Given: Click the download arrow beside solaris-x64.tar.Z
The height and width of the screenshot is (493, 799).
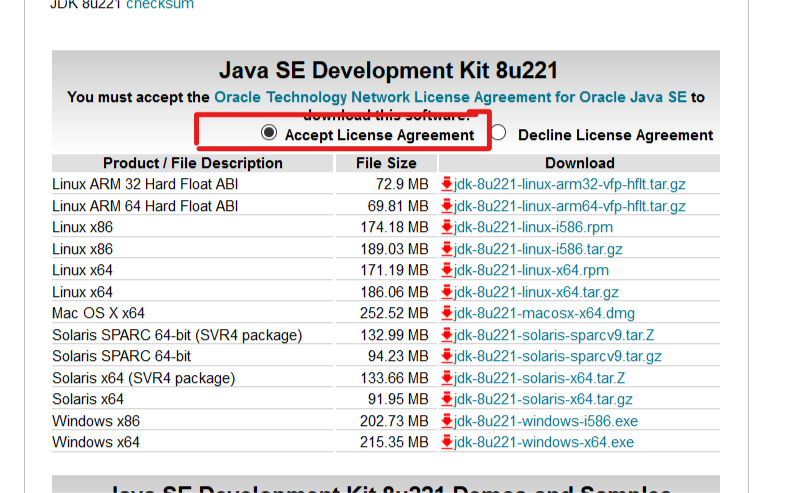Looking at the screenshot, I should click(x=447, y=377).
